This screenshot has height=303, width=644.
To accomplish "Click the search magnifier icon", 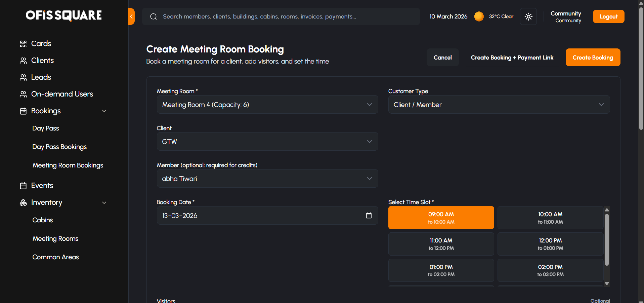I will (154, 16).
